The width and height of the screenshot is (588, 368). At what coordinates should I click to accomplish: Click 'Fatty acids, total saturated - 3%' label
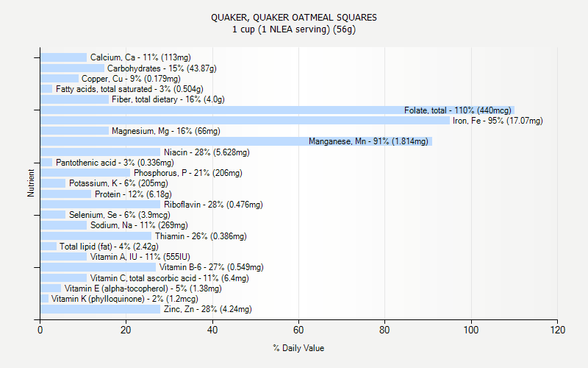(113, 89)
